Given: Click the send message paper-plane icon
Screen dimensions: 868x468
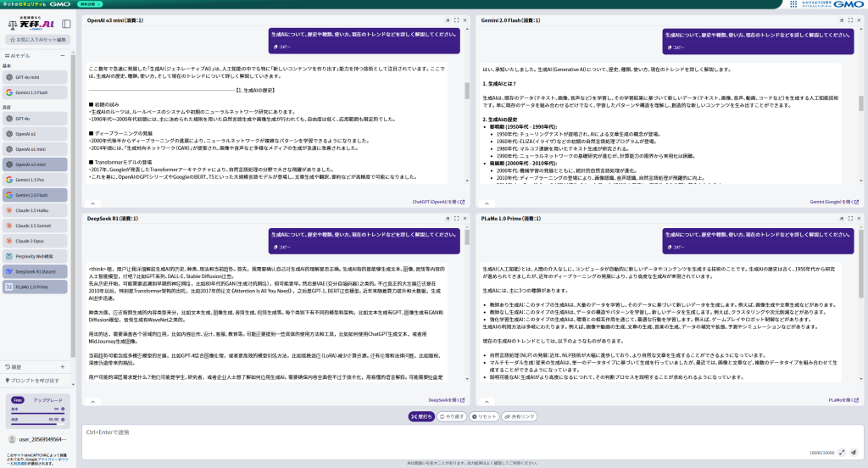Looking at the screenshot, I should [854, 453].
